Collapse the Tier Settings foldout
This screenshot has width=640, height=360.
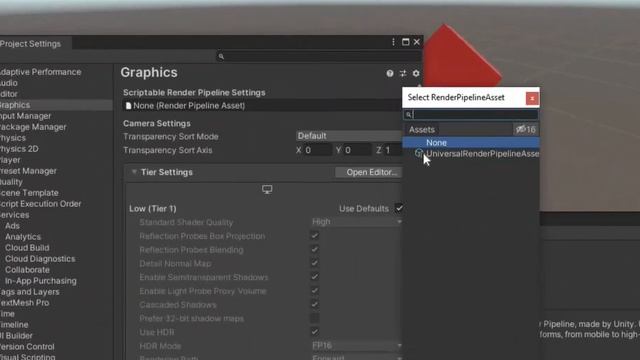pos(134,172)
